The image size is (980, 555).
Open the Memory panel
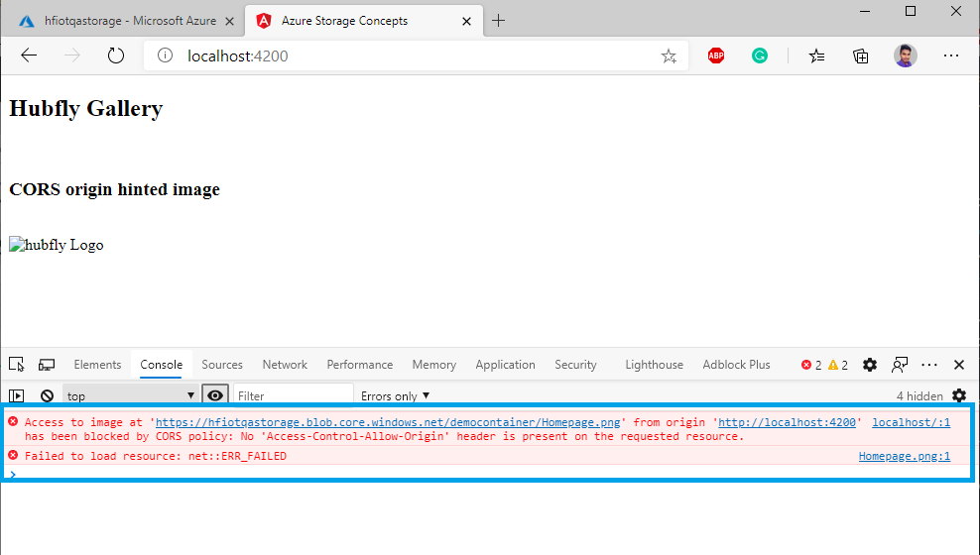433,365
